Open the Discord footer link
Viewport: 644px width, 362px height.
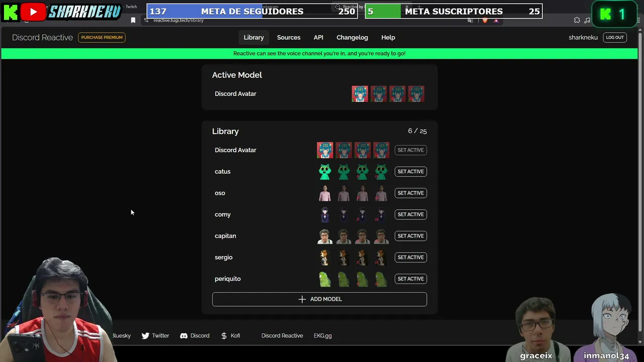(195, 336)
